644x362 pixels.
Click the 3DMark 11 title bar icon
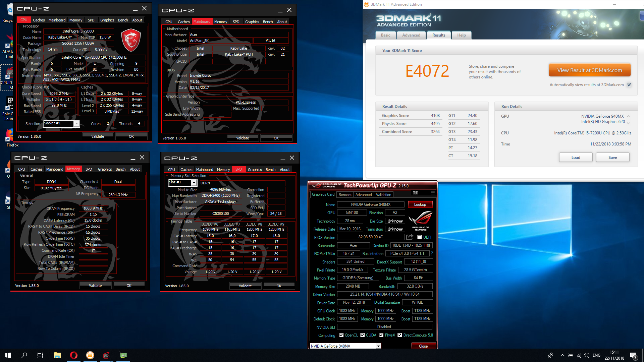(x=367, y=4)
